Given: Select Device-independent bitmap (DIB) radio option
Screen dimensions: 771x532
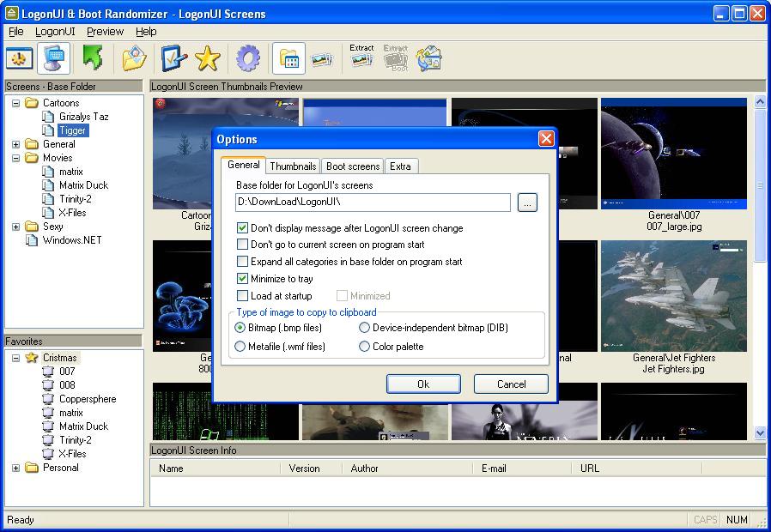Looking at the screenshot, I should click(364, 328).
